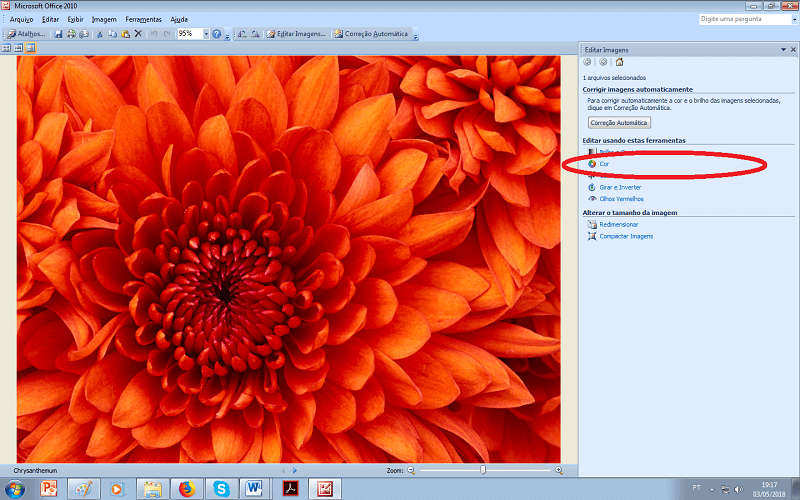Click the Correção Automática button in pane

619,122
